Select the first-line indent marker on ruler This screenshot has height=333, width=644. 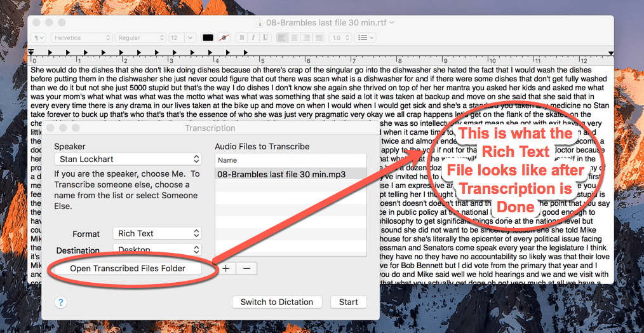[31, 51]
